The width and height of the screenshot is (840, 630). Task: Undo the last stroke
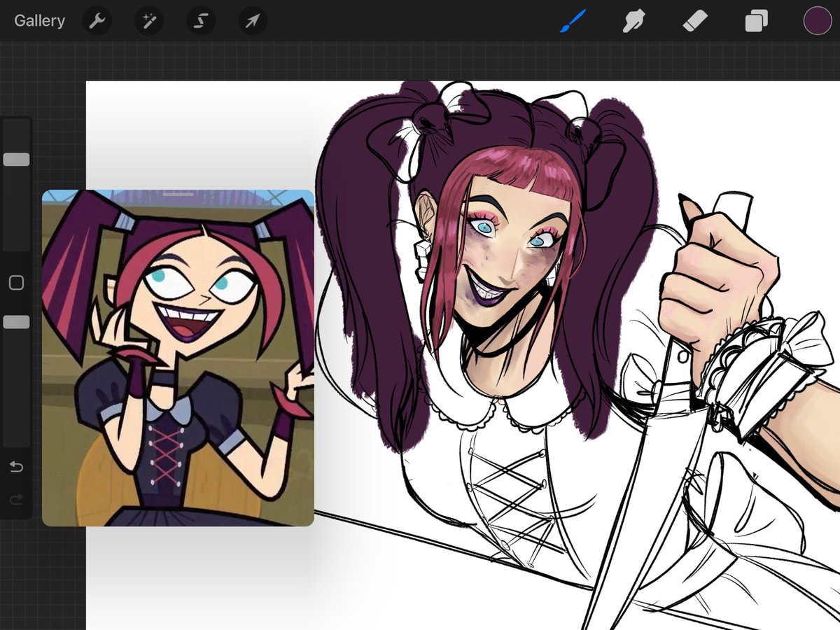click(x=16, y=466)
